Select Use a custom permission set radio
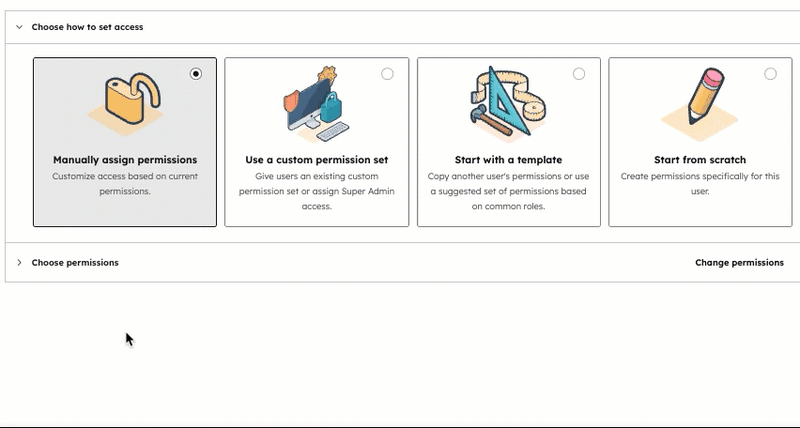This screenshot has height=428, width=800. (x=387, y=74)
